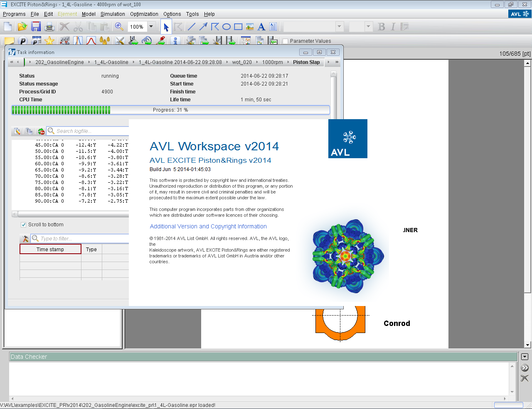The image size is (532, 409).
Task: Select the wot_020 breadcrumb
Action: [242, 62]
